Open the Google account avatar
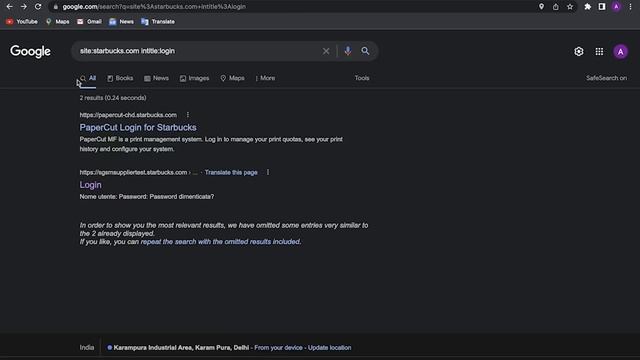This screenshot has width=640, height=360. coord(620,51)
